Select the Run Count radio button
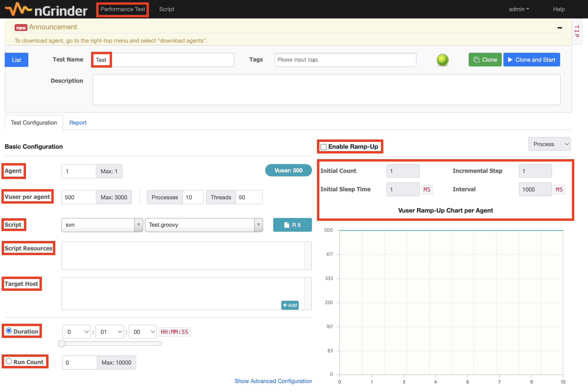Image resolution: width=588 pixels, height=392 pixels. (9, 361)
